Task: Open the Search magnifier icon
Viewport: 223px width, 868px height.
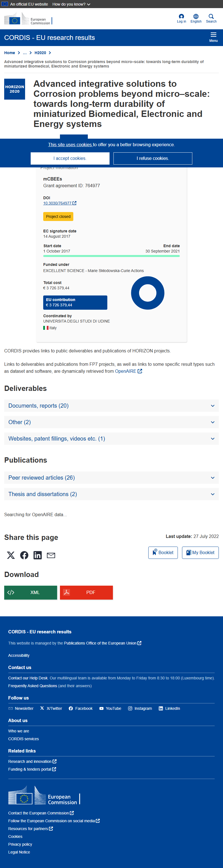Action: [211, 18]
